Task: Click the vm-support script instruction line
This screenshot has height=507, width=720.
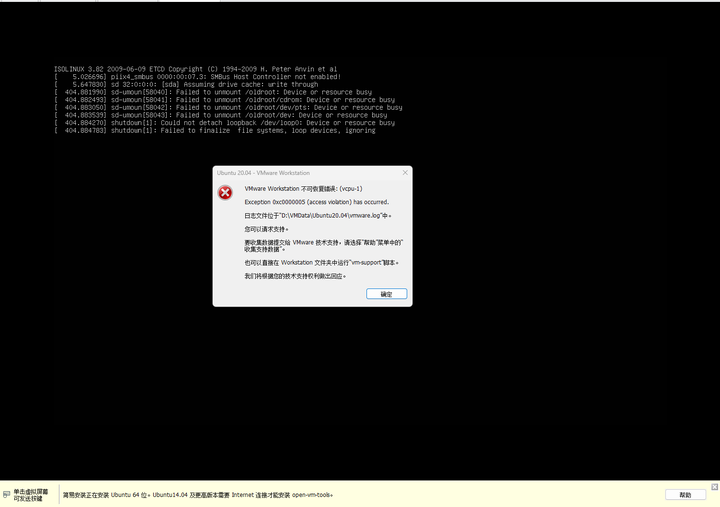Action: pyautogui.click(x=321, y=263)
